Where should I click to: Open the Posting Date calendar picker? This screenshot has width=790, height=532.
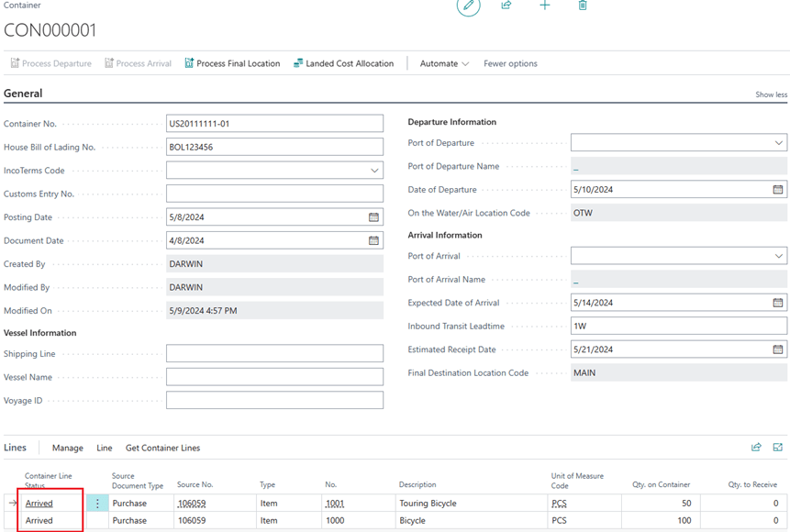(x=373, y=217)
